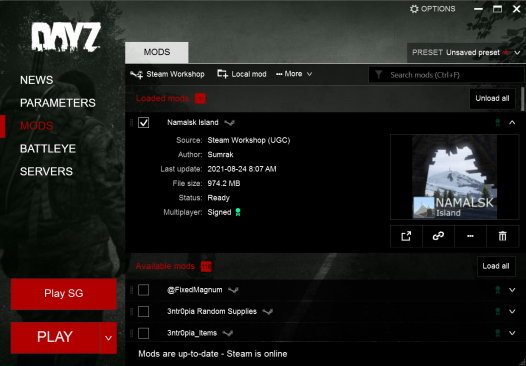Click the mods list scrollbar

523,99
